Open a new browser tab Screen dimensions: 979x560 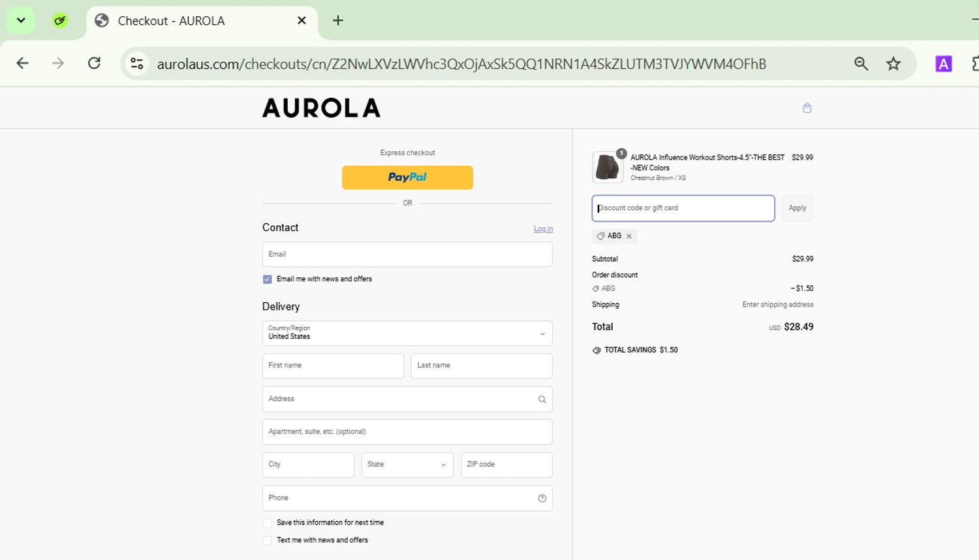pos(337,21)
